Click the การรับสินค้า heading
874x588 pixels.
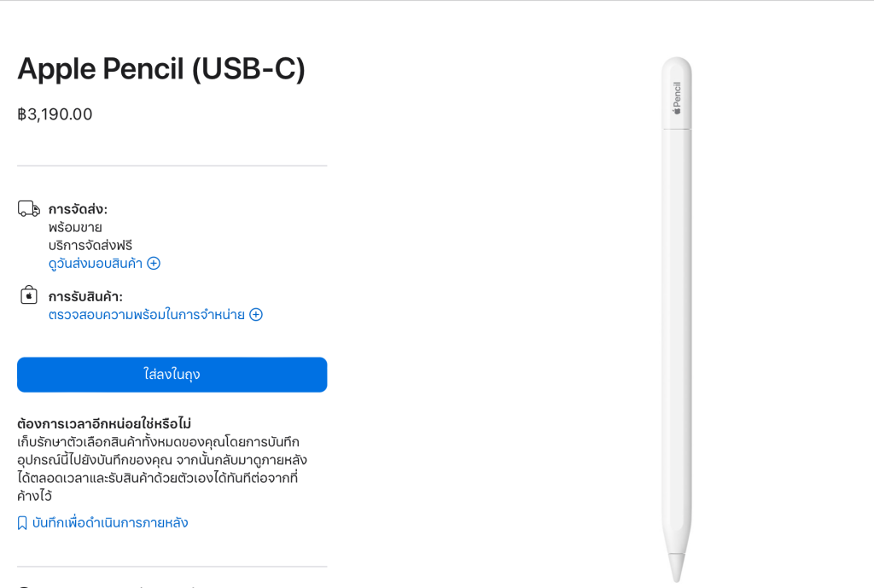coord(85,297)
